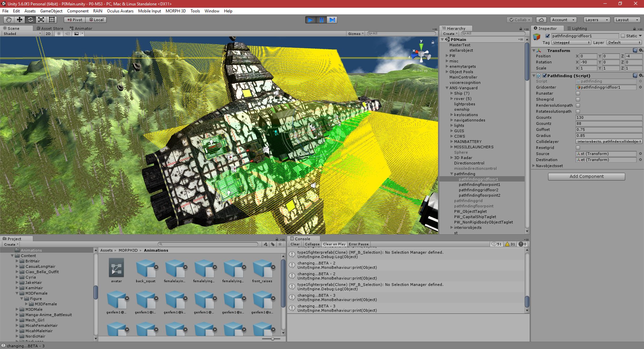Enable the Resetgrid checkbox
Viewport: 644px width, 349px height.
578,148
